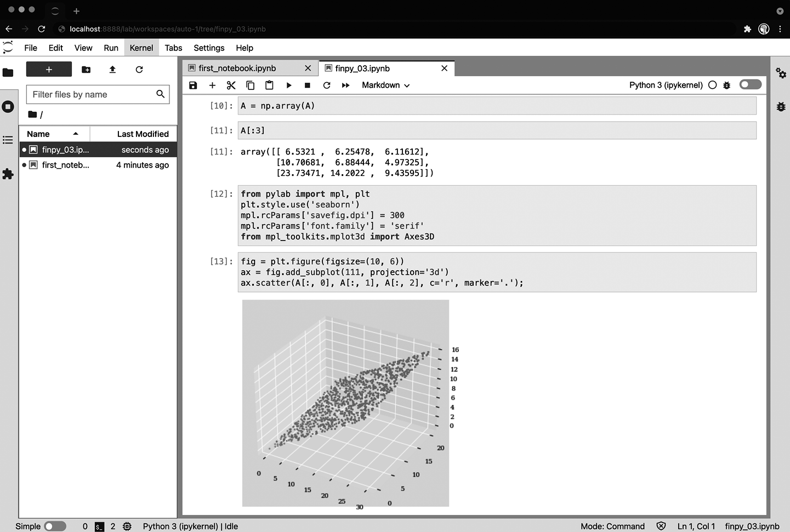Image resolution: width=790 pixels, height=532 pixels.
Task: Click the Python 3 (ipykernel) kernel name button
Action: point(666,85)
